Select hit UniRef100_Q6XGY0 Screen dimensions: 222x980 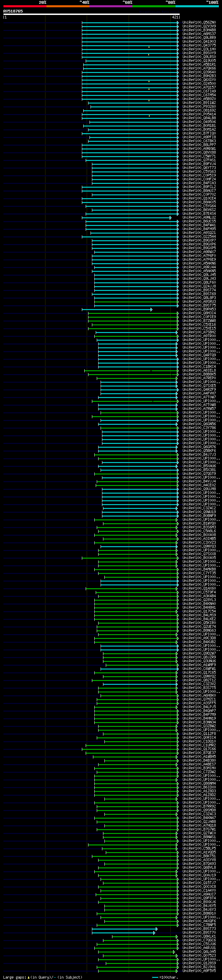coord(199,80)
